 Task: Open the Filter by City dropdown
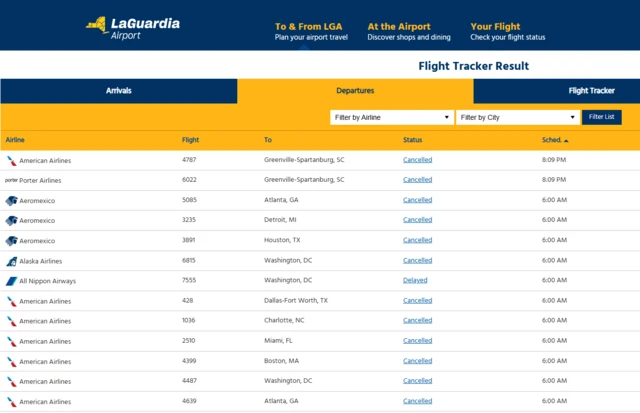(518, 118)
